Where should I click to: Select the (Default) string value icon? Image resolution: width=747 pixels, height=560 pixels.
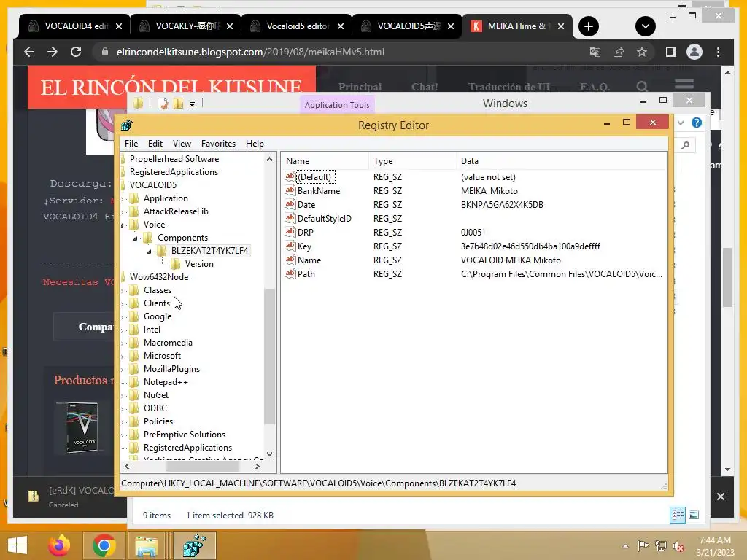coord(290,176)
